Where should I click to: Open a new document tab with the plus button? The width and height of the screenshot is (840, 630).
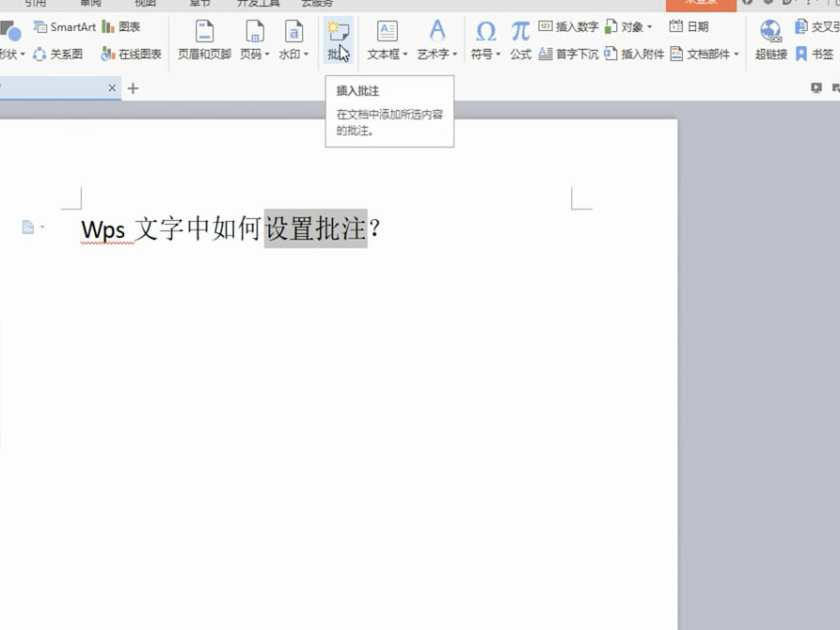[133, 87]
